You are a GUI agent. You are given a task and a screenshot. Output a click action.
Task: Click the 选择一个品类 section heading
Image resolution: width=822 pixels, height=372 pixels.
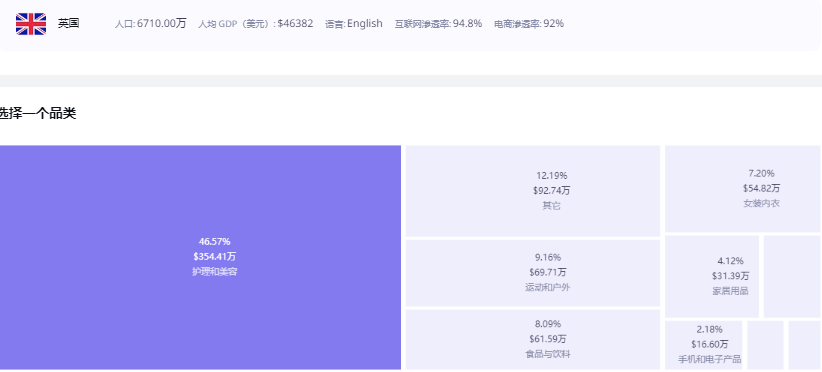[38, 114]
